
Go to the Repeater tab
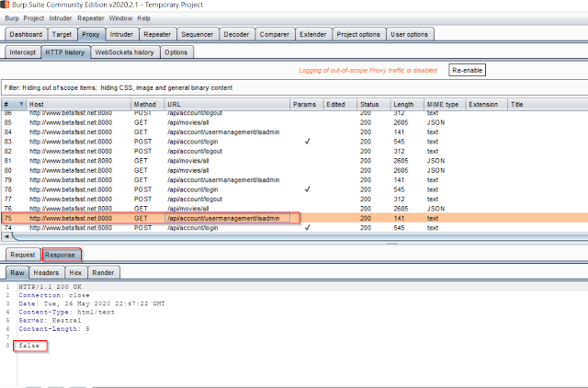click(x=157, y=34)
